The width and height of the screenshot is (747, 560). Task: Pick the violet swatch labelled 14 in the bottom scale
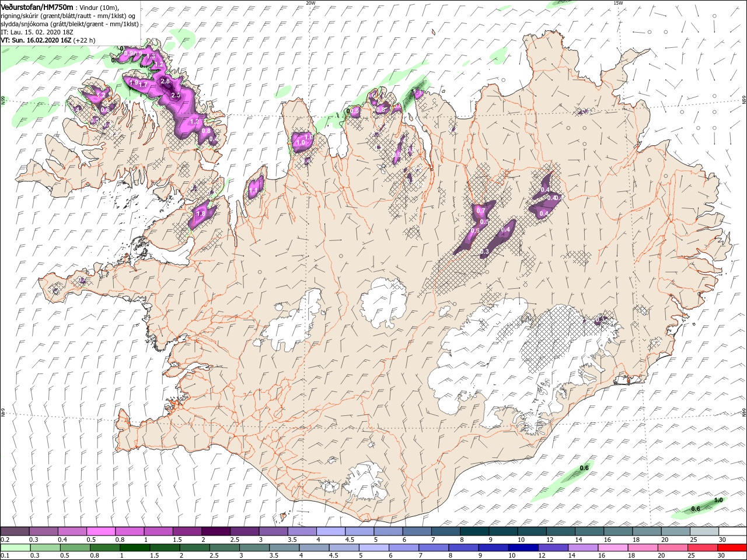[x=582, y=548]
